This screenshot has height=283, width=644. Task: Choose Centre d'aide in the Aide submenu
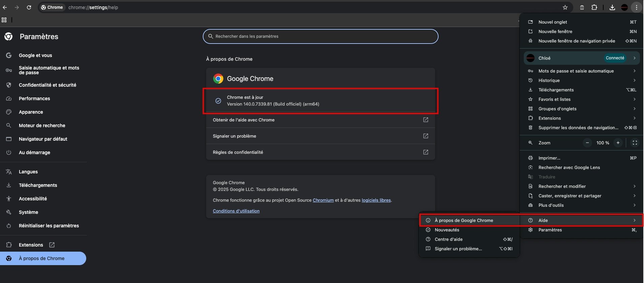point(469,239)
